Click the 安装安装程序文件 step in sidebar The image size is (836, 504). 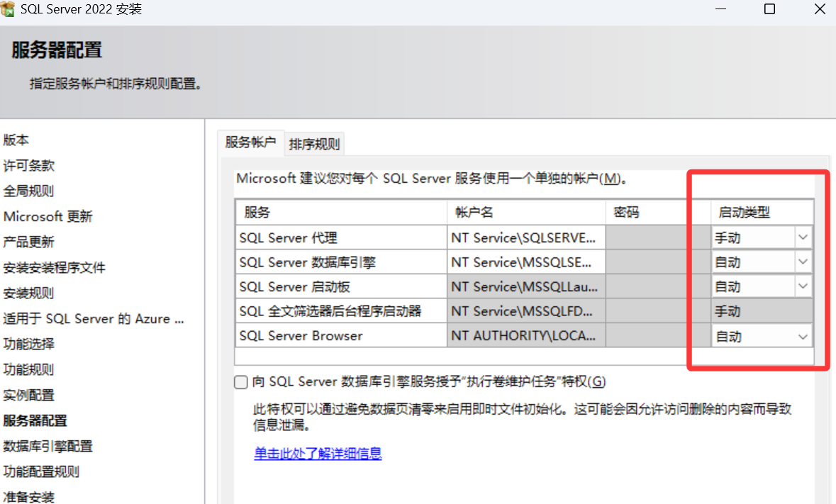(55, 267)
